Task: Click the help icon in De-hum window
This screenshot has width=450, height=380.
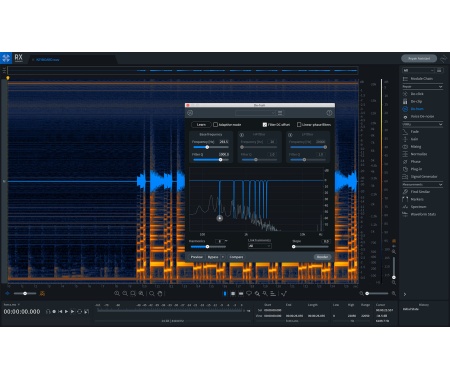Action: (x=329, y=113)
